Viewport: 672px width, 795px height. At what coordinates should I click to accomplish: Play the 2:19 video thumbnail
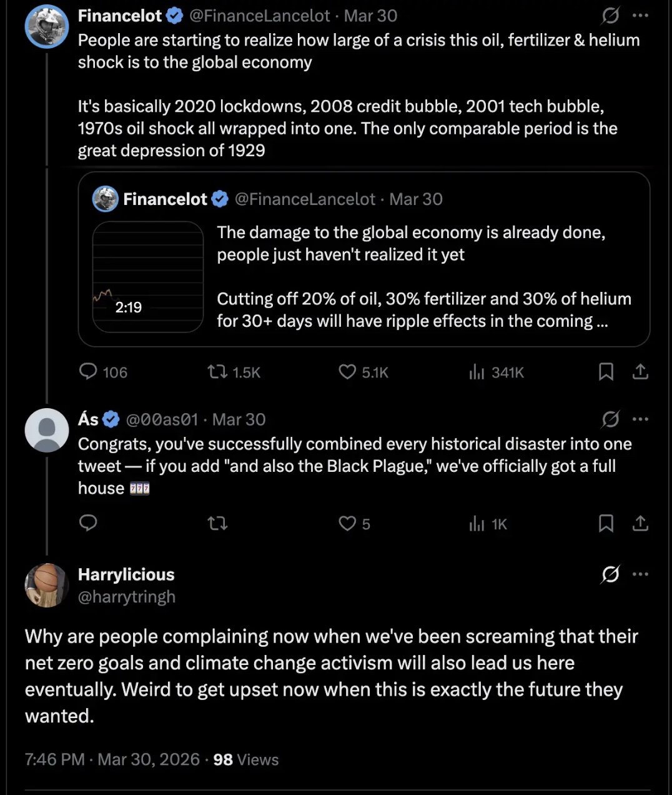click(x=148, y=277)
